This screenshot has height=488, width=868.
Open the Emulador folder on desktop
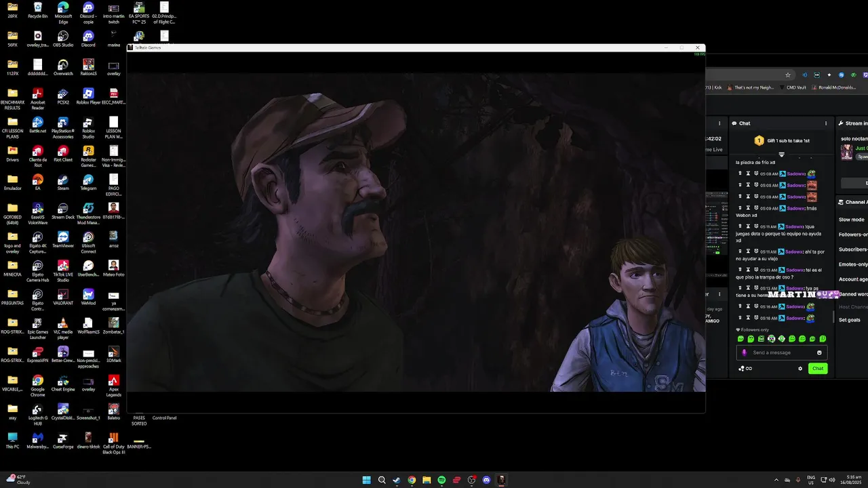[12, 182]
